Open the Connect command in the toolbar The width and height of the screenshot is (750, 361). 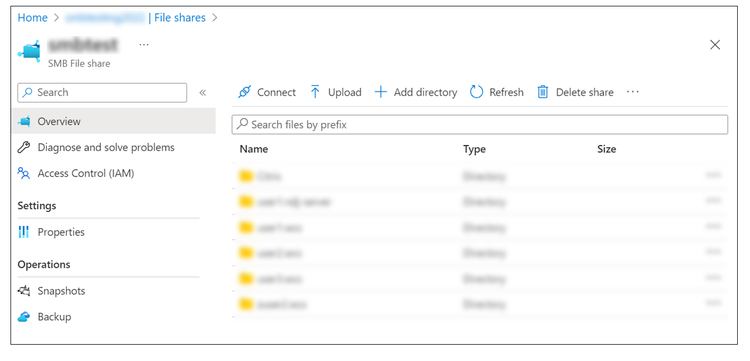coord(267,92)
